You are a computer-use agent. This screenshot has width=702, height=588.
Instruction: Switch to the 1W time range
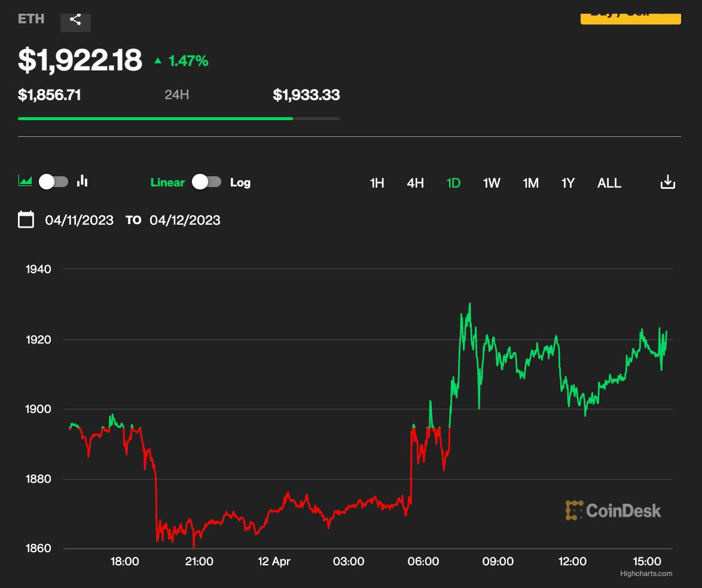coord(491,183)
